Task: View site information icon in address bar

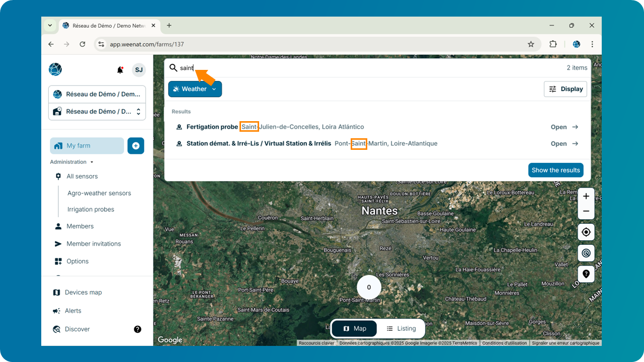Action: [x=101, y=44]
